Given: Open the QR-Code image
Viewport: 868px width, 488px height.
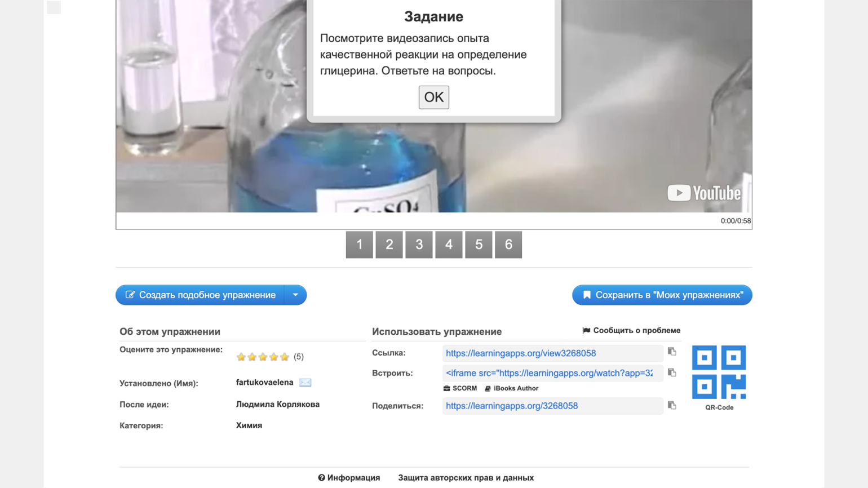Looking at the screenshot, I should [719, 372].
